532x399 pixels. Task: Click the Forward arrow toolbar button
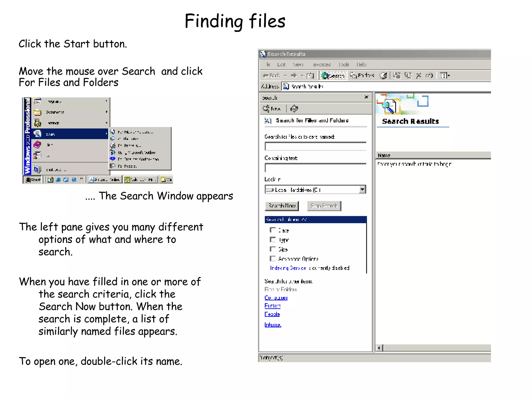click(294, 75)
